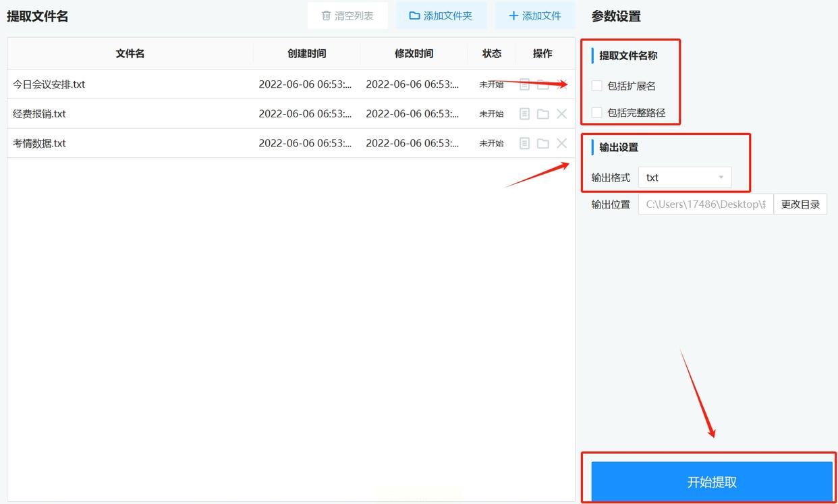The width and height of the screenshot is (838, 504).
Task: Click the 添加文件夹 button
Action: coord(441,16)
